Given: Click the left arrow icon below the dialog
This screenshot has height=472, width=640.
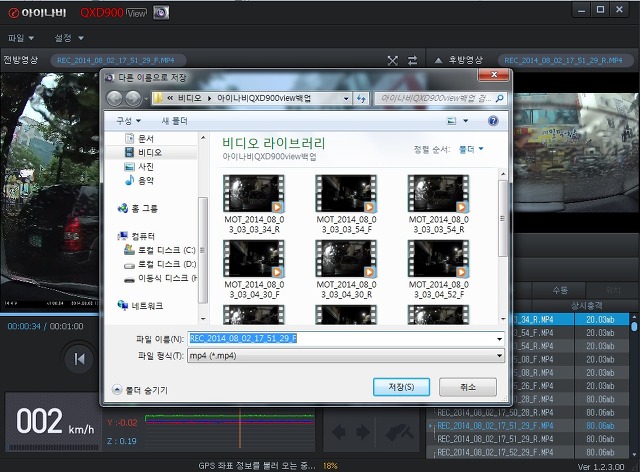Looking at the screenshot, I should coord(338,432).
